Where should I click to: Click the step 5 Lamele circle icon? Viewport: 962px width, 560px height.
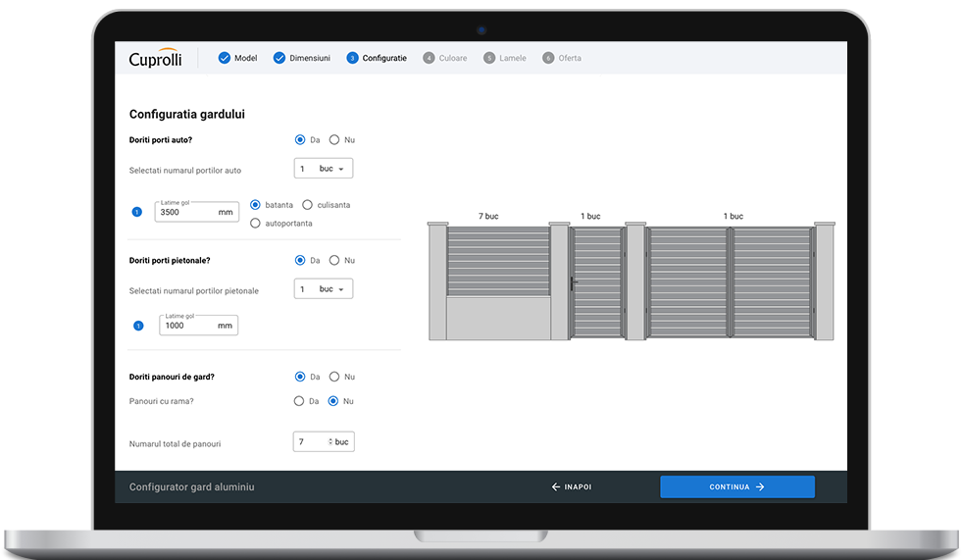pos(489,58)
